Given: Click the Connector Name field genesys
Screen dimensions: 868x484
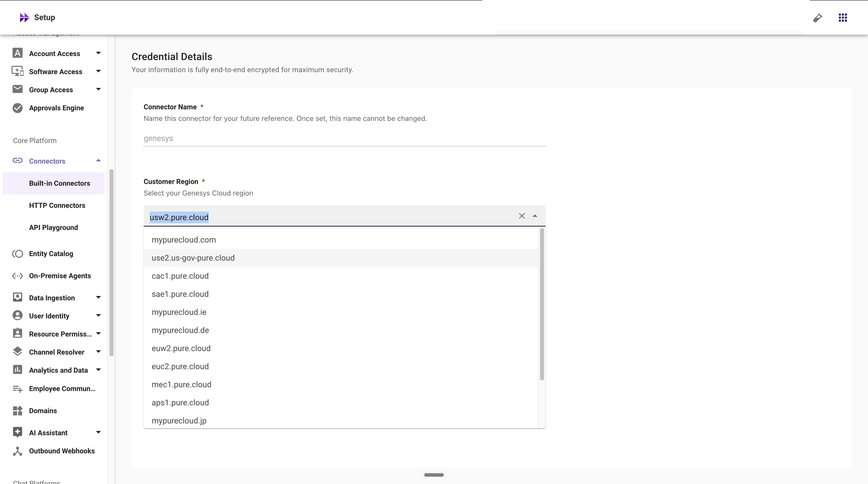Looking at the screenshot, I should click(x=344, y=138).
